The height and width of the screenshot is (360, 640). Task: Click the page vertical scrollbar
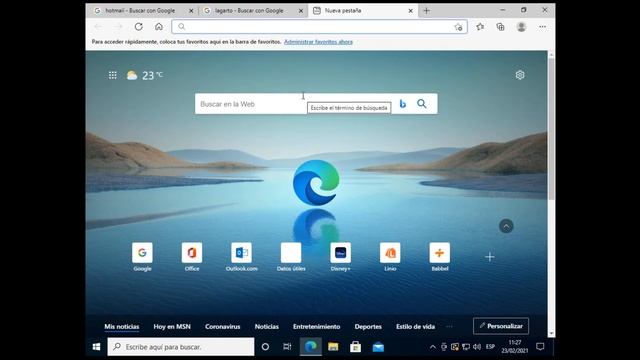551,129
